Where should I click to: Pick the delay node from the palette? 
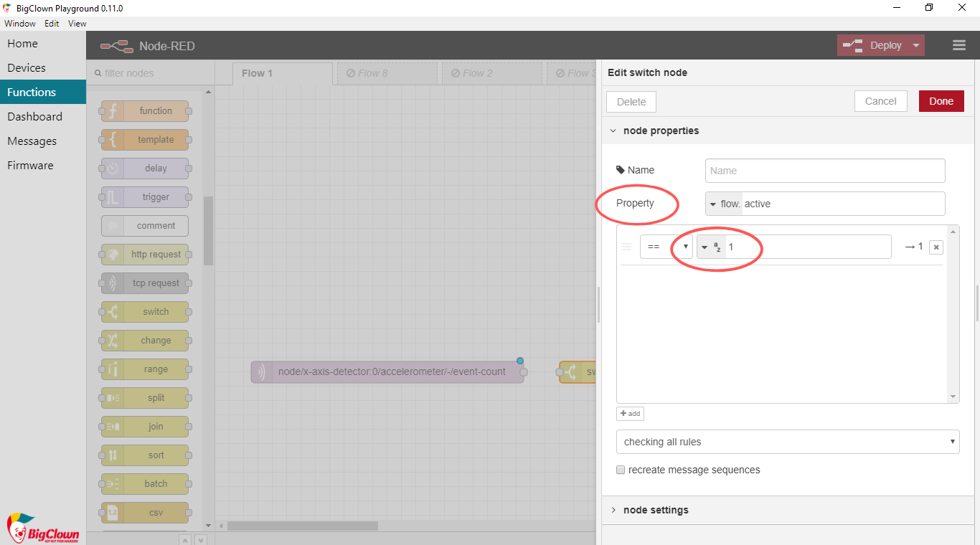[145, 169]
